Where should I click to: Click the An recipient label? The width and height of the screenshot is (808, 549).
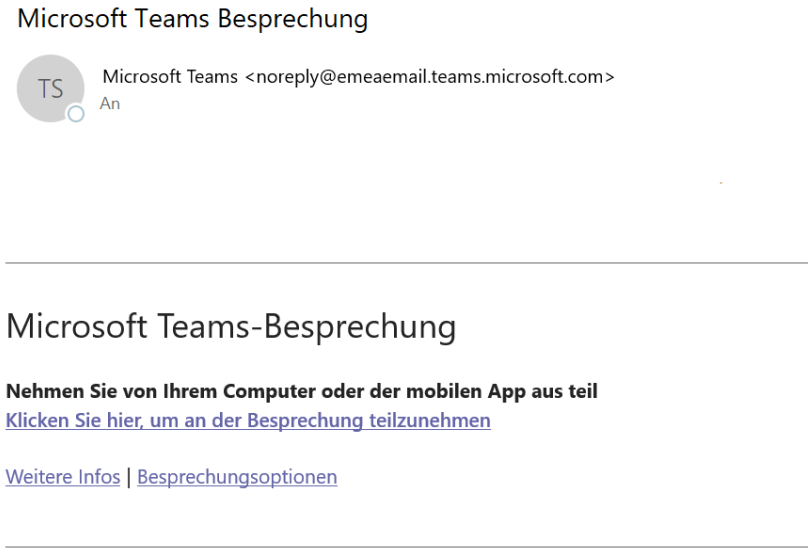(110, 104)
